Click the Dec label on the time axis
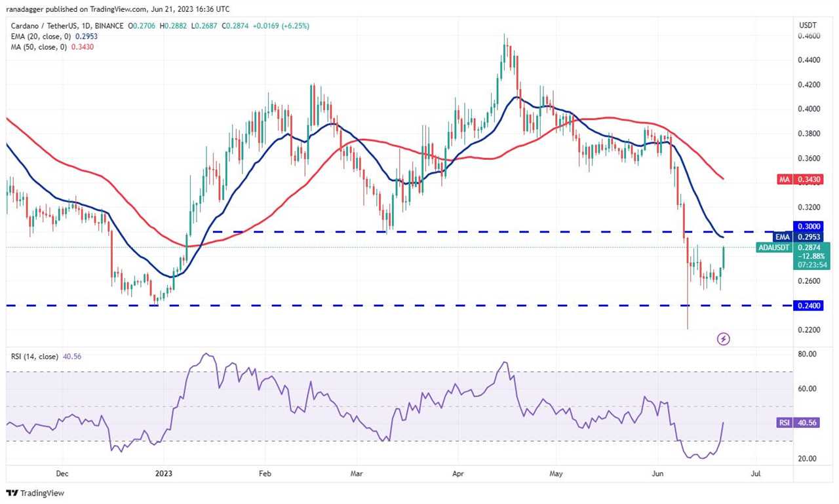Viewport: 839px width, 504px height. point(62,472)
